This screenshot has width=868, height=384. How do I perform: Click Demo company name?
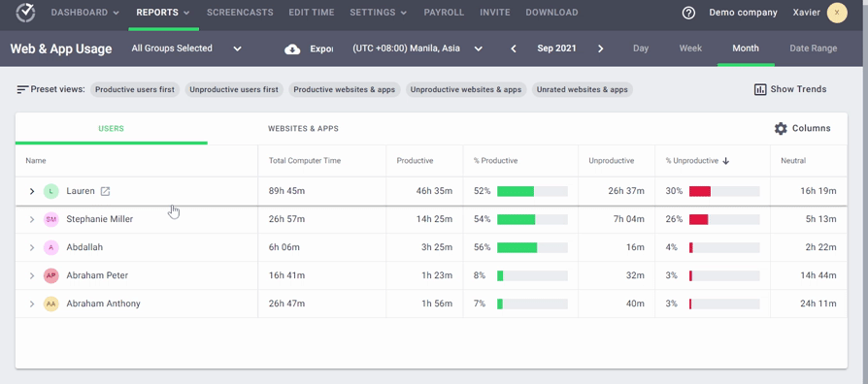pyautogui.click(x=743, y=13)
